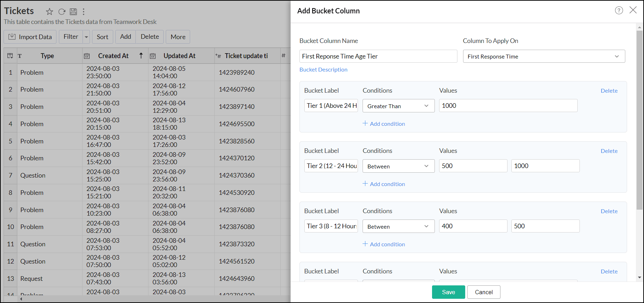
Task: Click the Save button
Action: [448, 292]
